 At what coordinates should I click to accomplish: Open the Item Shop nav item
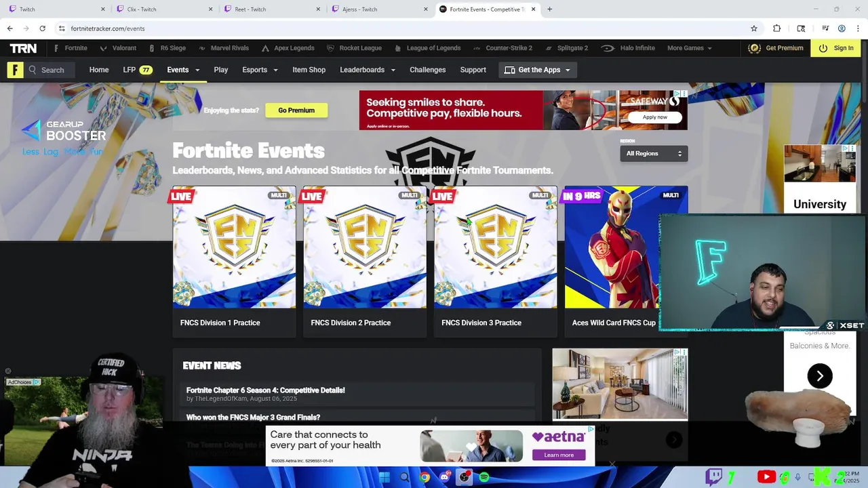tap(309, 70)
